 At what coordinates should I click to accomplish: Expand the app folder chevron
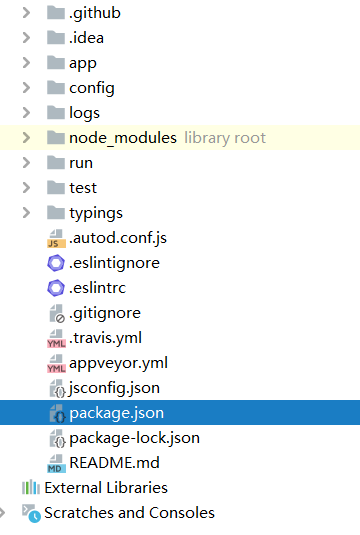point(26,63)
